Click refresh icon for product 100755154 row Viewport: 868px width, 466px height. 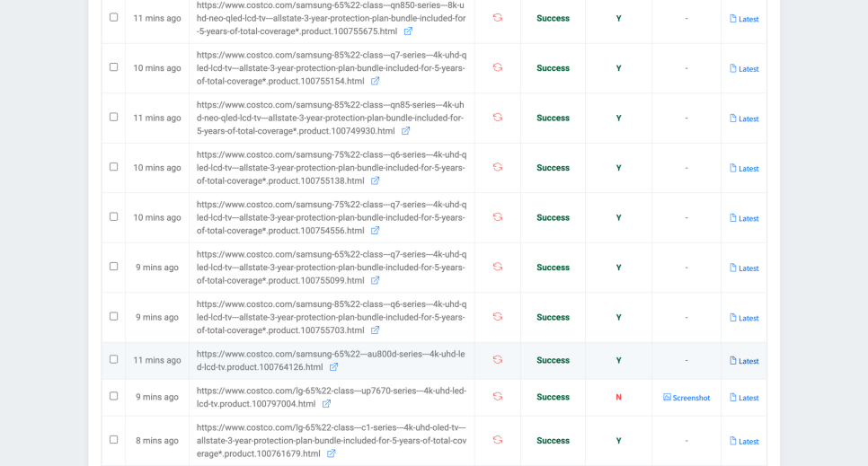click(x=497, y=68)
